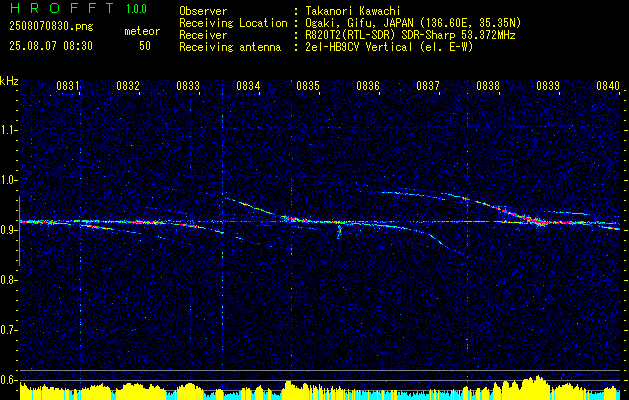Click the 0833 time marker
The width and height of the screenshot is (629, 400).
[188, 85]
